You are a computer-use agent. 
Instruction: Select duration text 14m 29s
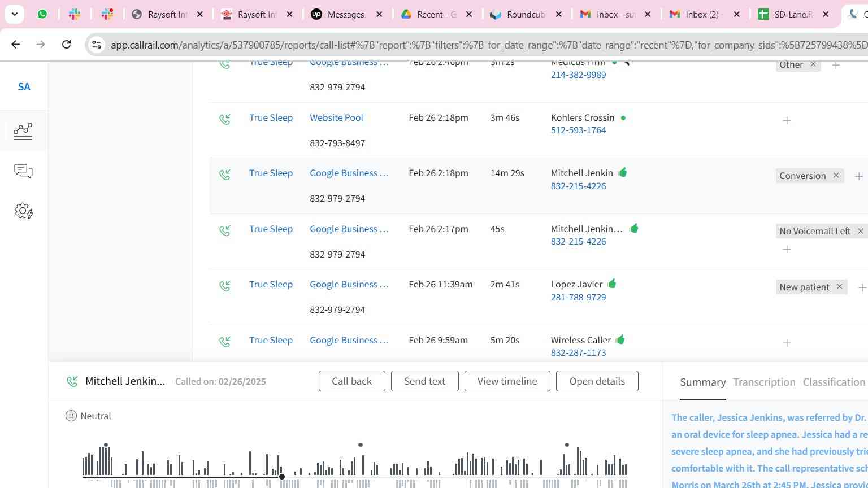[507, 173]
